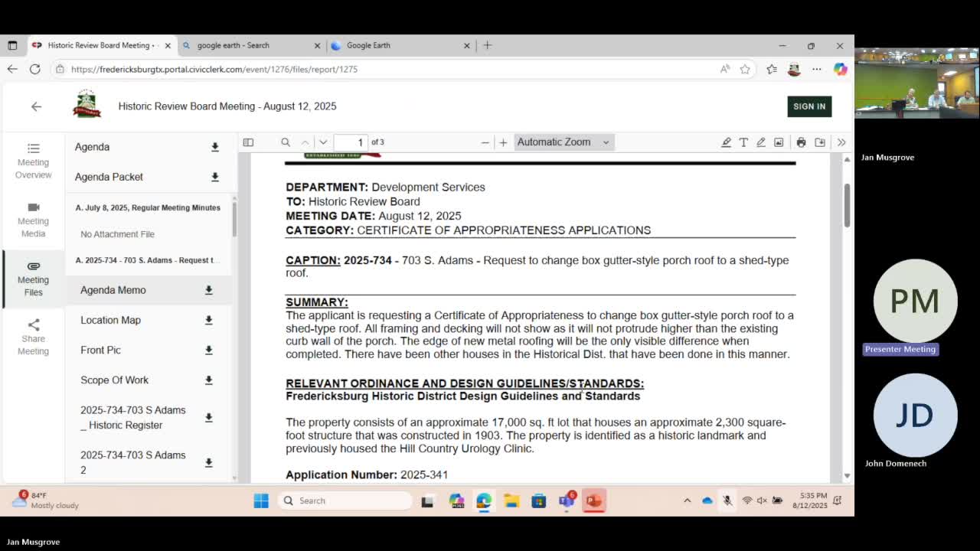Go to the next PDF page arrow
The height and width of the screenshot is (551, 980).
323,142
